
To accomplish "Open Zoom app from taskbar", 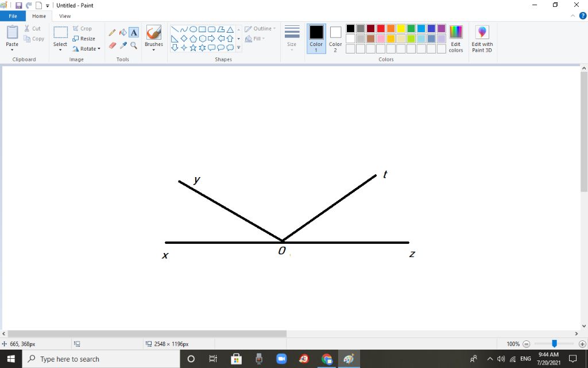I will pos(281,359).
